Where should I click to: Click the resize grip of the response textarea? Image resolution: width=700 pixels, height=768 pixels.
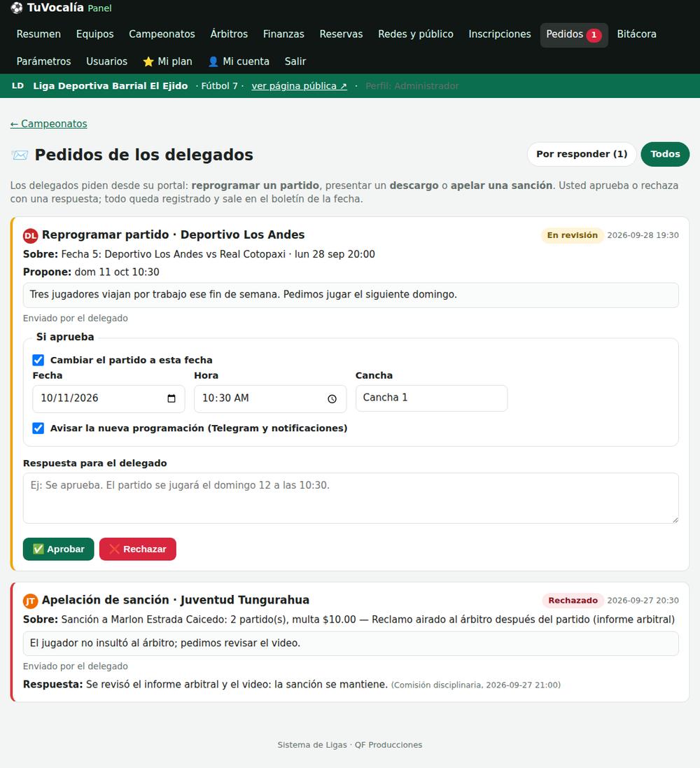675,519
